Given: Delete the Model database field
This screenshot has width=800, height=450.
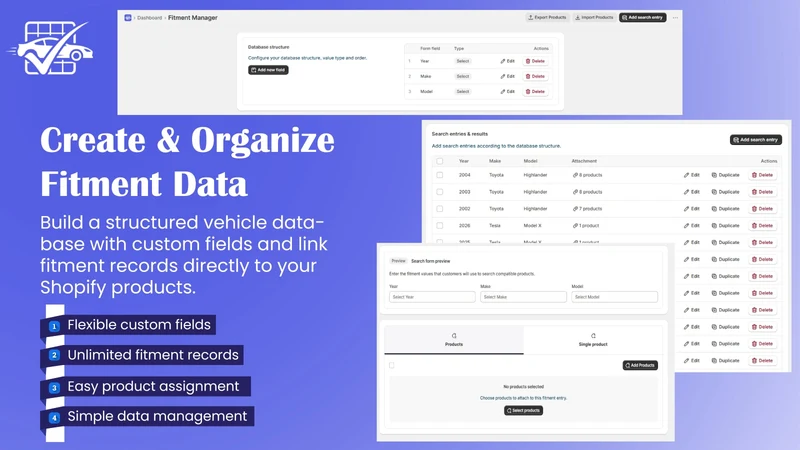Looking at the screenshot, I should pyautogui.click(x=535, y=92).
